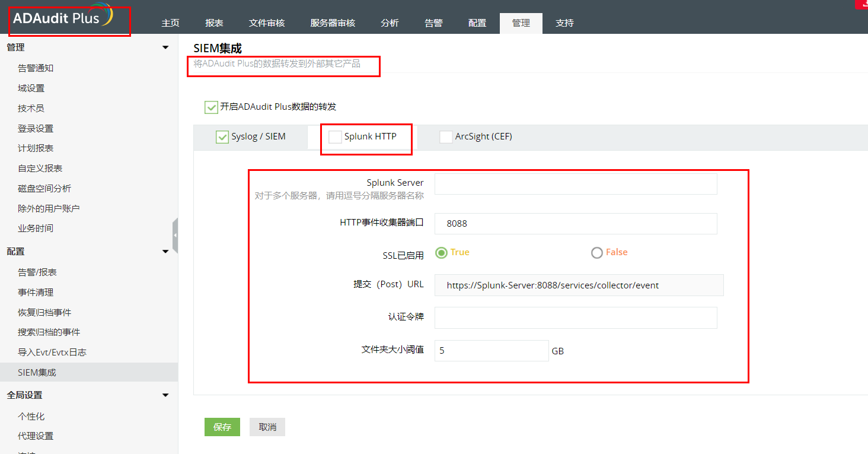
Task: Click the Splunk Server input field
Action: click(576, 184)
